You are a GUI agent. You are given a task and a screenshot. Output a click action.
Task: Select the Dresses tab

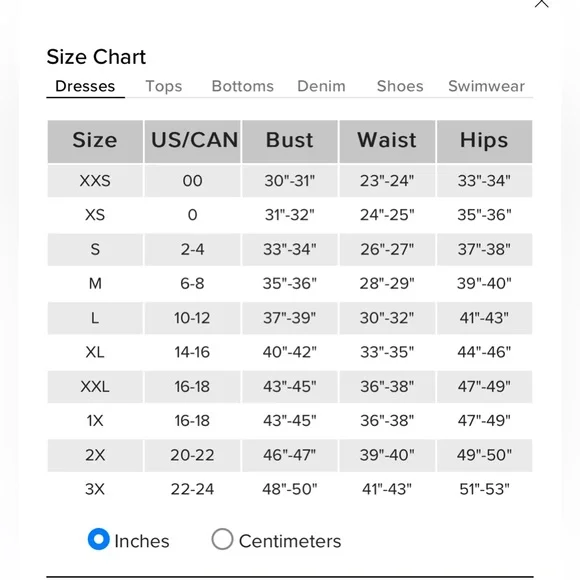85,86
